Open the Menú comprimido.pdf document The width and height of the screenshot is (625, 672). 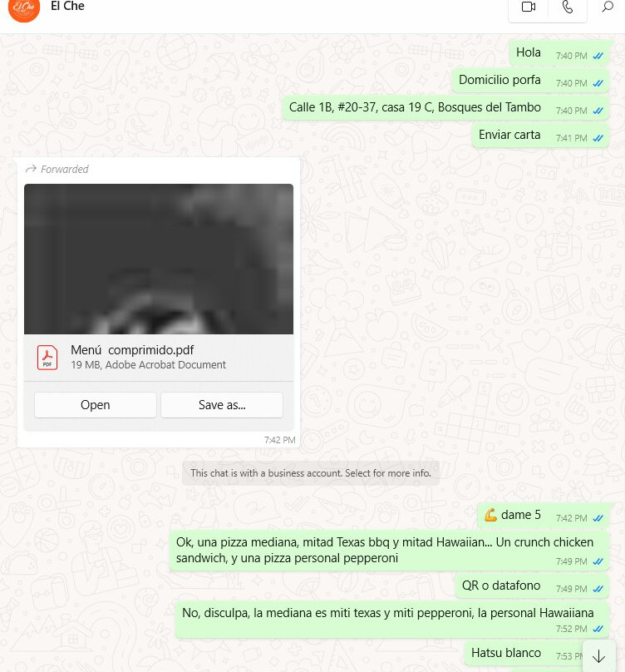[95, 405]
